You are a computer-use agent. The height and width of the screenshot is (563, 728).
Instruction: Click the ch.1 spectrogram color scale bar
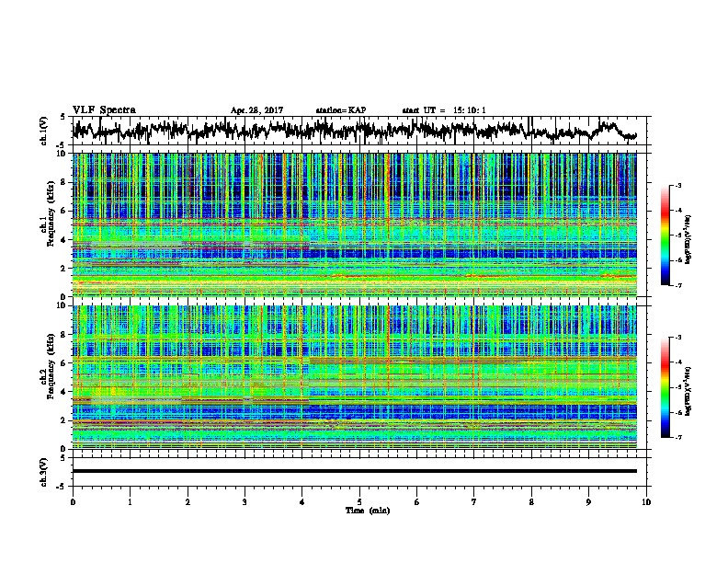665,236
